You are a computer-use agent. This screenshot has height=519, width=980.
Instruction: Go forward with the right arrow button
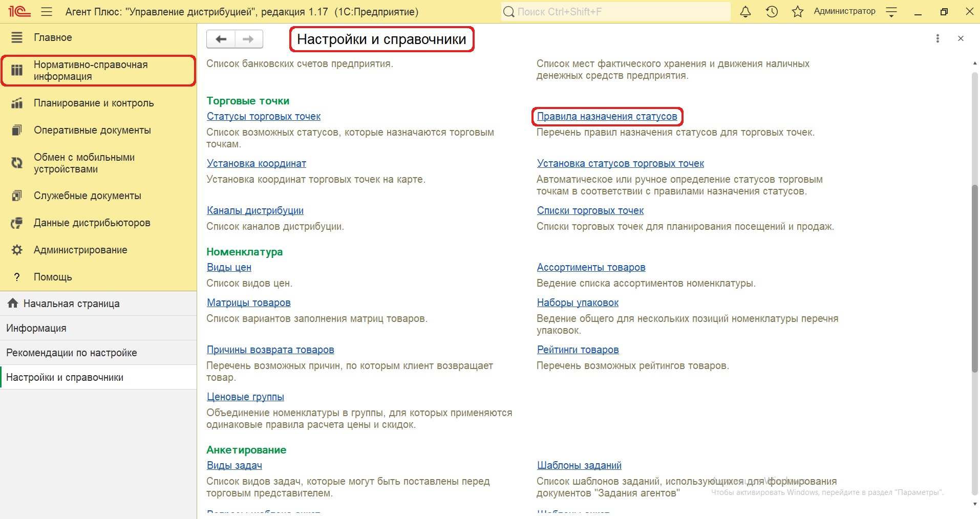[249, 39]
